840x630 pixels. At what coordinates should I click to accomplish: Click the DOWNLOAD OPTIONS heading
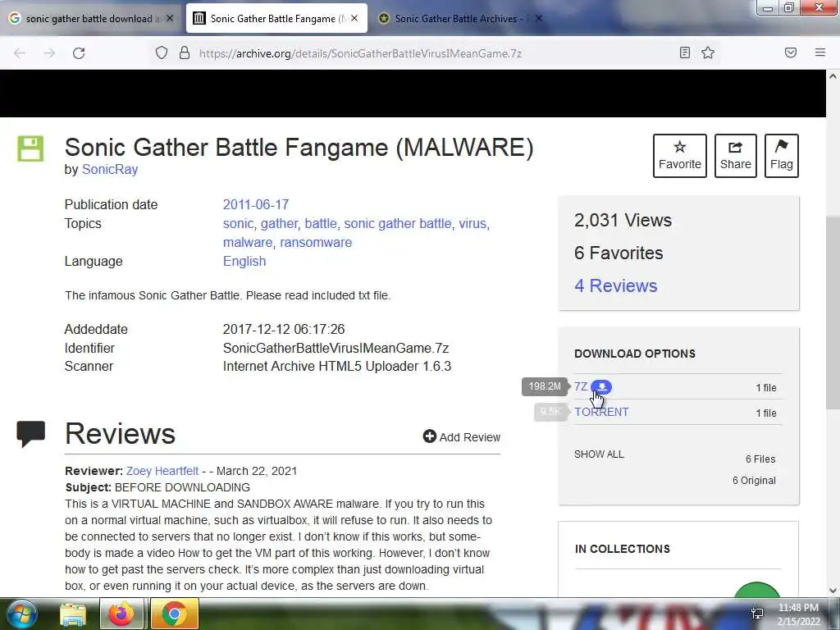(x=635, y=354)
